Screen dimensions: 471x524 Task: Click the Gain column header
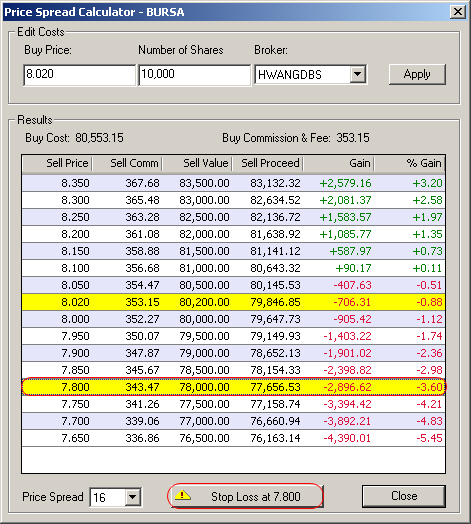pos(338,163)
